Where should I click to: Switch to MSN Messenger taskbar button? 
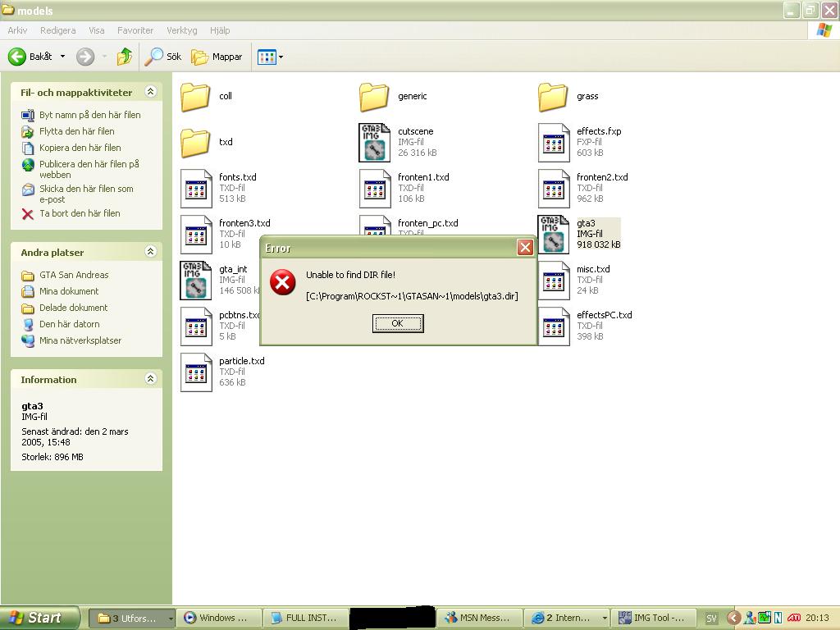[x=478, y=618]
